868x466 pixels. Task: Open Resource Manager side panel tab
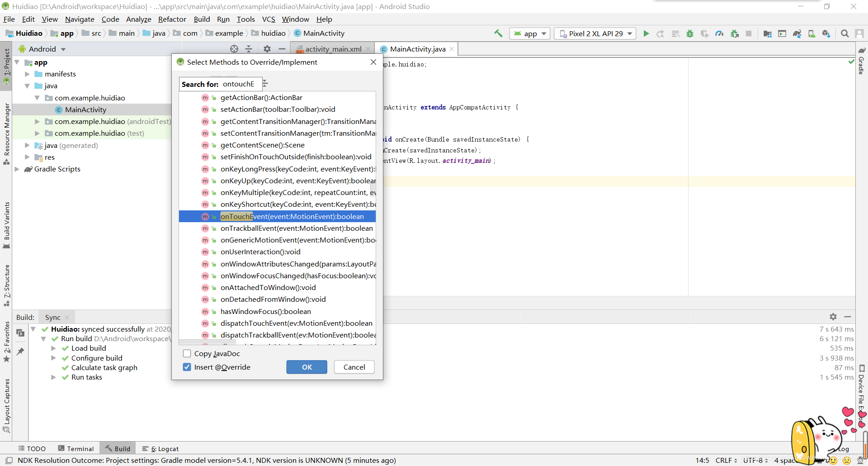pyautogui.click(x=6, y=133)
